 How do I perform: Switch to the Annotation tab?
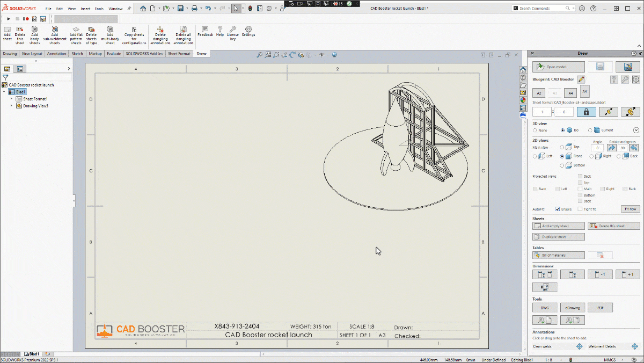coord(56,54)
